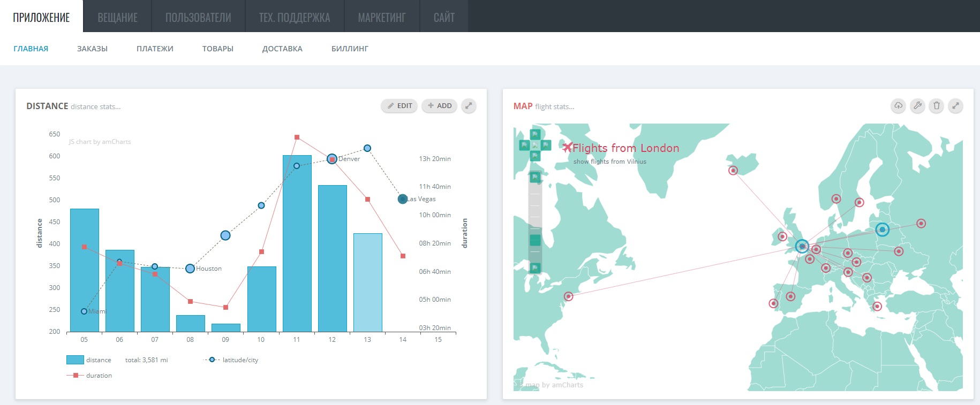Toggle distance series in chart legend

pyautogui.click(x=89, y=360)
